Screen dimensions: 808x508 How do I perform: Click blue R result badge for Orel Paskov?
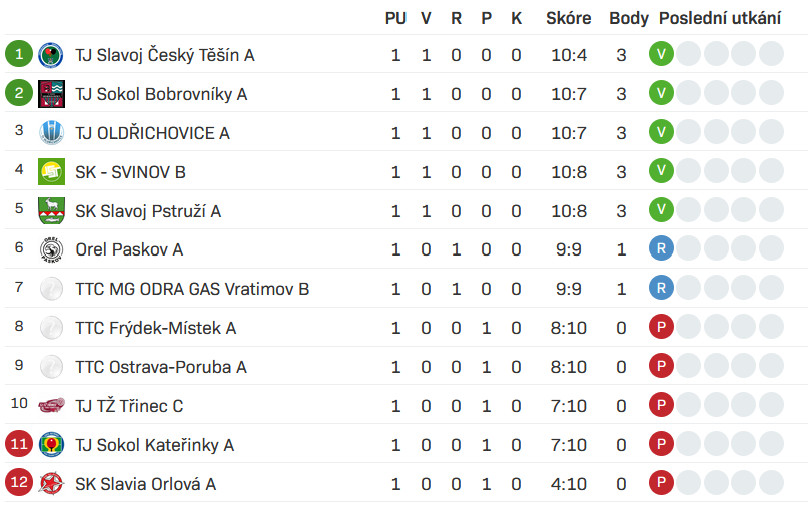pos(660,250)
